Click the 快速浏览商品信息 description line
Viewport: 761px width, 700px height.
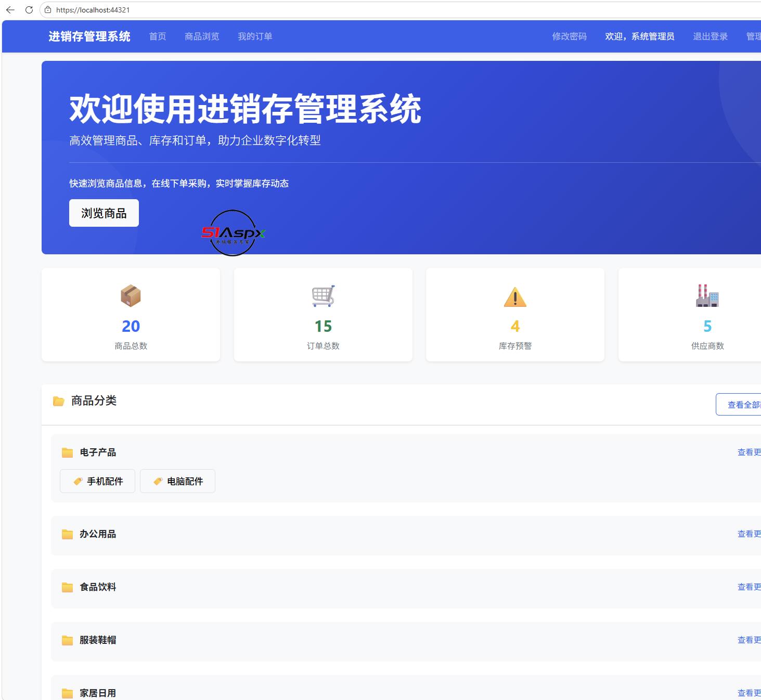click(179, 184)
